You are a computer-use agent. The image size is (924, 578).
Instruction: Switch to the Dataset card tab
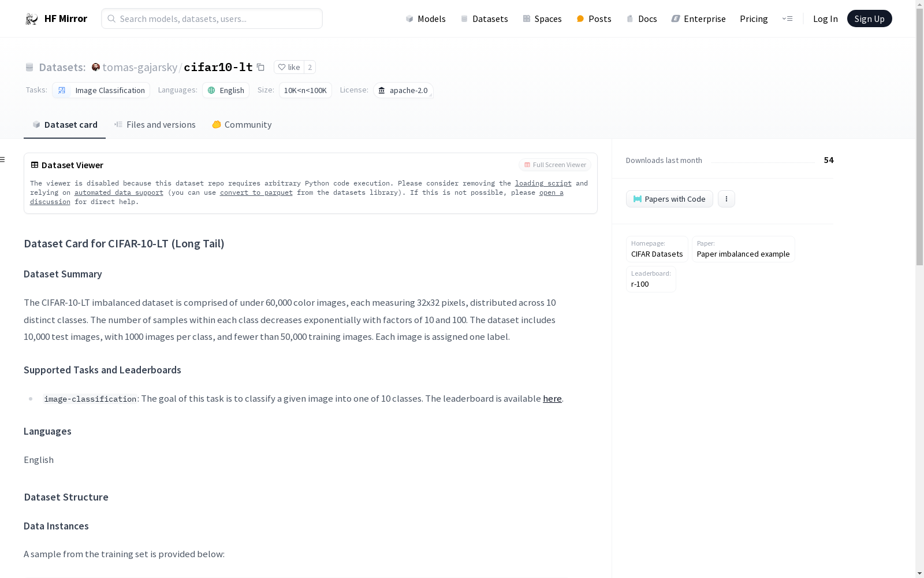(65, 124)
